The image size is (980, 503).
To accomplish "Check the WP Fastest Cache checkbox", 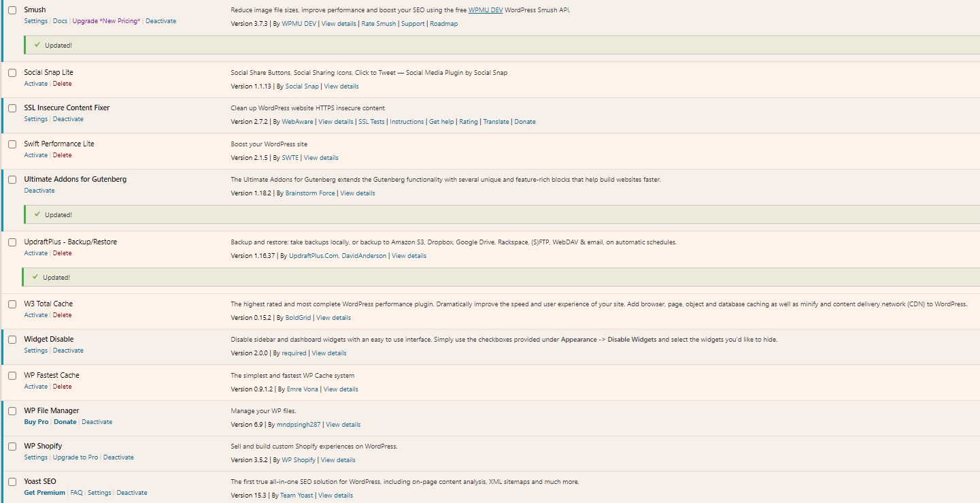I will 12,376.
